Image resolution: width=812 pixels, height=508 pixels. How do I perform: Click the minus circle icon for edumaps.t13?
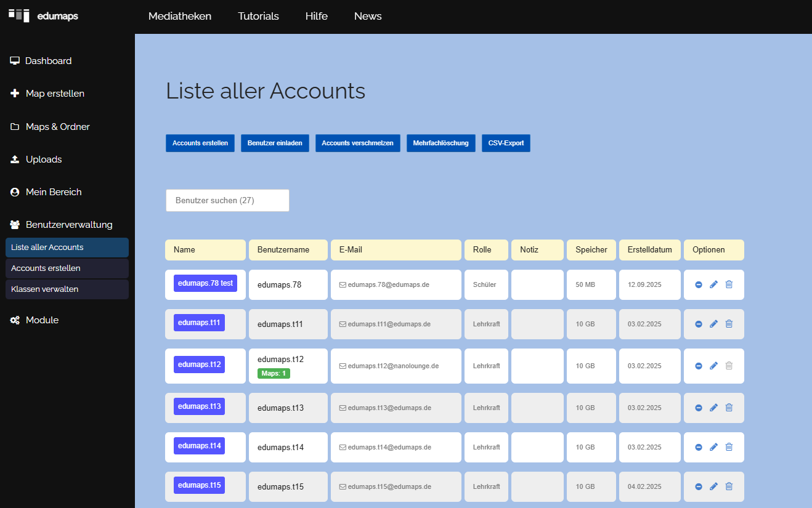click(699, 408)
